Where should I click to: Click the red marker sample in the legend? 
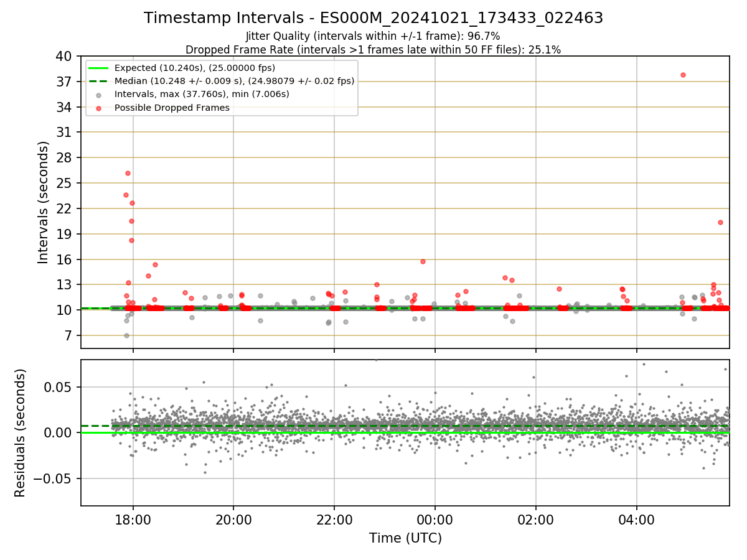pyautogui.click(x=100, y=108)
